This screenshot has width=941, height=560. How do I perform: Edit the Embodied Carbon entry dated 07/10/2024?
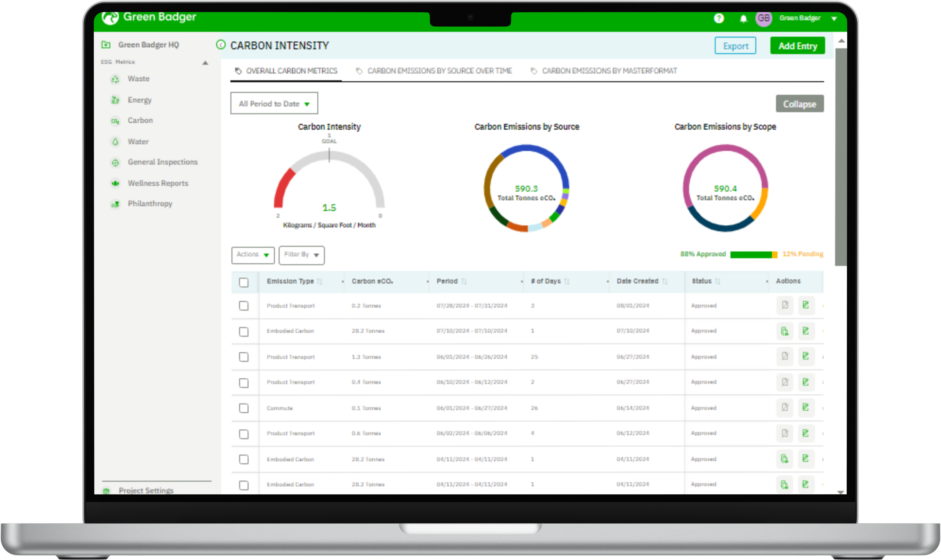[x=806, y=331]
